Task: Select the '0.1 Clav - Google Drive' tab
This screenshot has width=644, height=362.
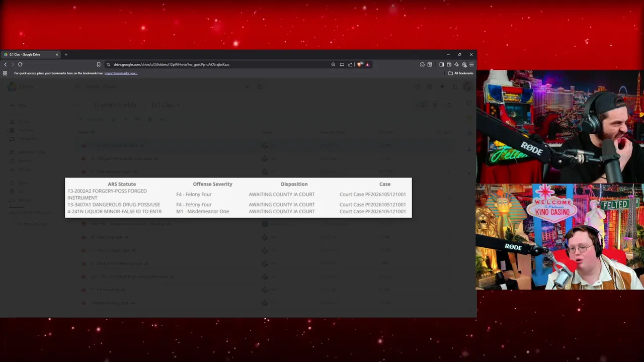Action: point(31,54)
